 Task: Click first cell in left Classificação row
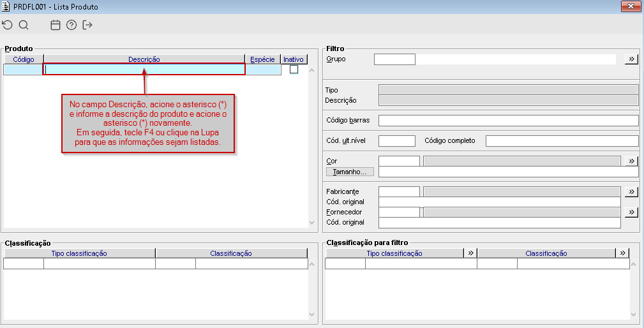(x=24, y=264)
